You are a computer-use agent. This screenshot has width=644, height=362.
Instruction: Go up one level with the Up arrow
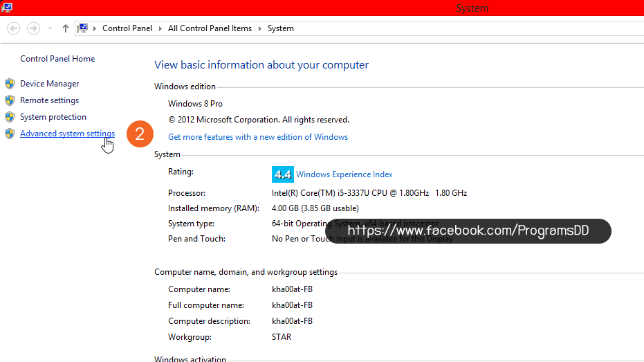click(x=66, y=28)
